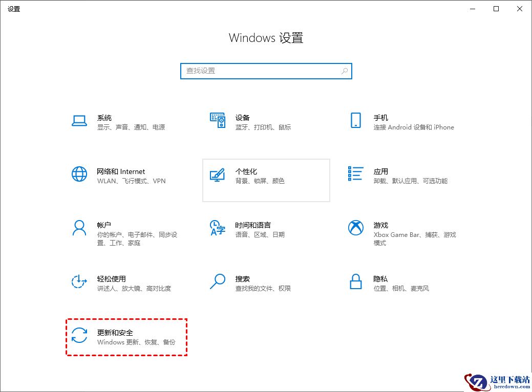The height and width of the screenshot is (392, 532).
Task: Click the 搜索 category heading
Action: (242, 279)
